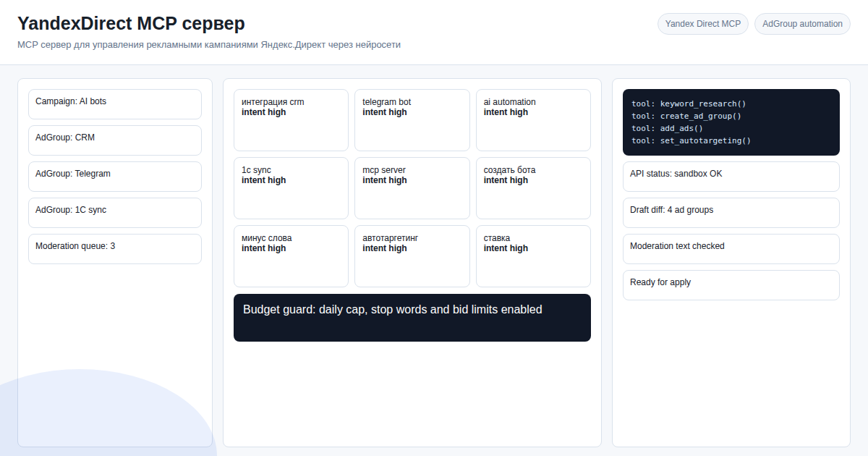Open the AdGroup: Telegram card

coord(115,177)
